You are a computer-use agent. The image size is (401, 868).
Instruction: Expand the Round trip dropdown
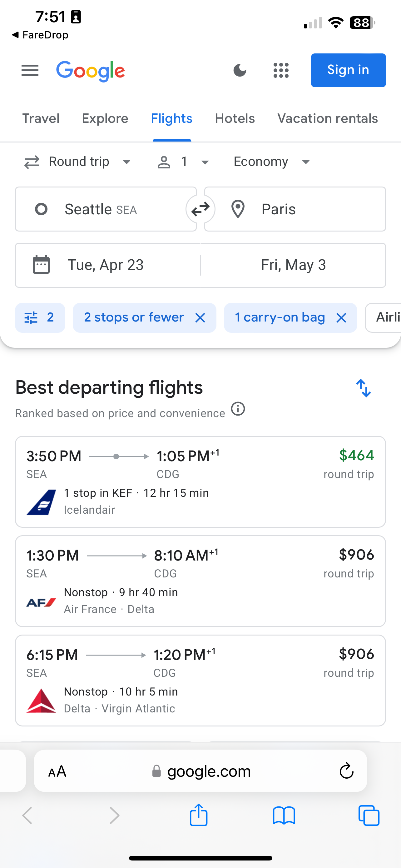(x=77, y=162)
